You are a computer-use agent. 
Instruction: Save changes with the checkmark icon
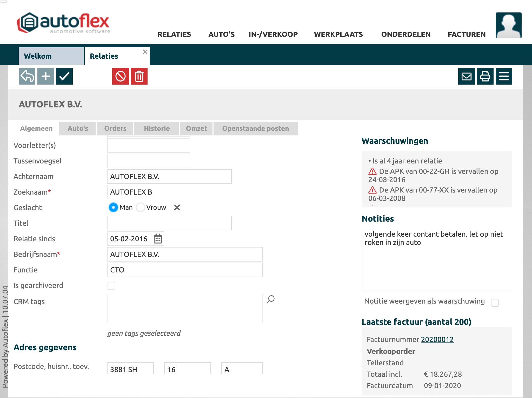(64, 76)
